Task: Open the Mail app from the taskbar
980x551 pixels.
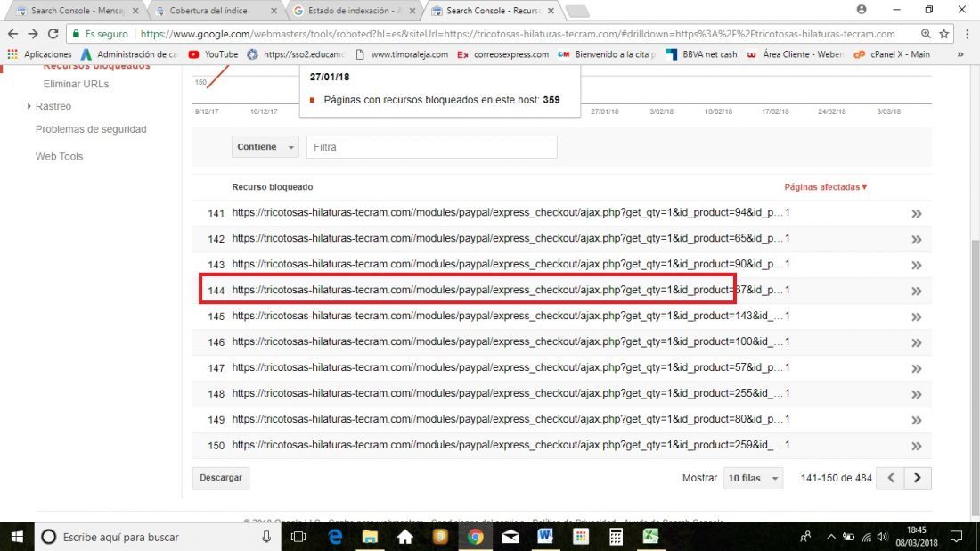Action: [x=510, y=537]
